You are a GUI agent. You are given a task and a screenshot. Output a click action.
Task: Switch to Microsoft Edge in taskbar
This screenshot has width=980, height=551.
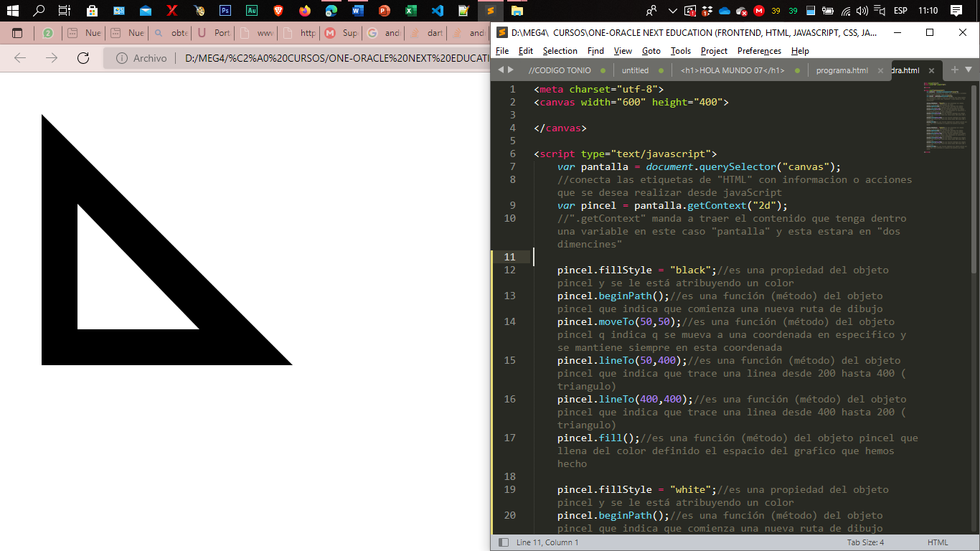pos(331,11)
